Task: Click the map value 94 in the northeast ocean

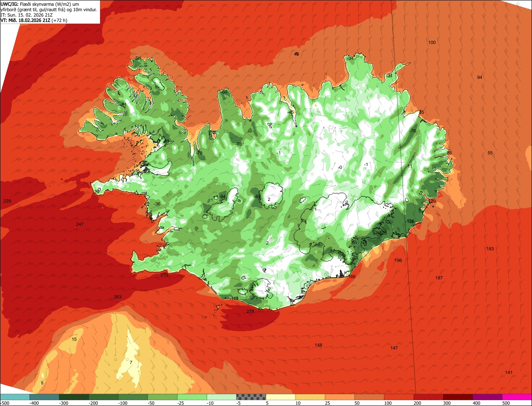Action: click(480, 77)
